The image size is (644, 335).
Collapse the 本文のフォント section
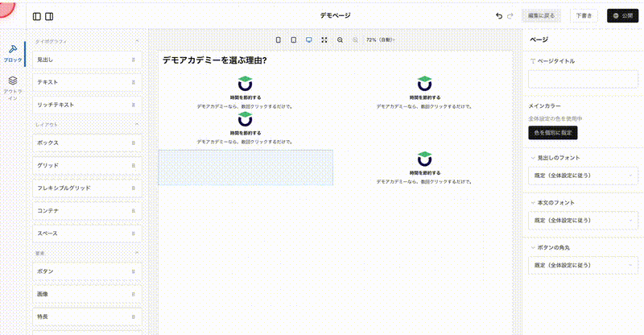tap(533, 203)
